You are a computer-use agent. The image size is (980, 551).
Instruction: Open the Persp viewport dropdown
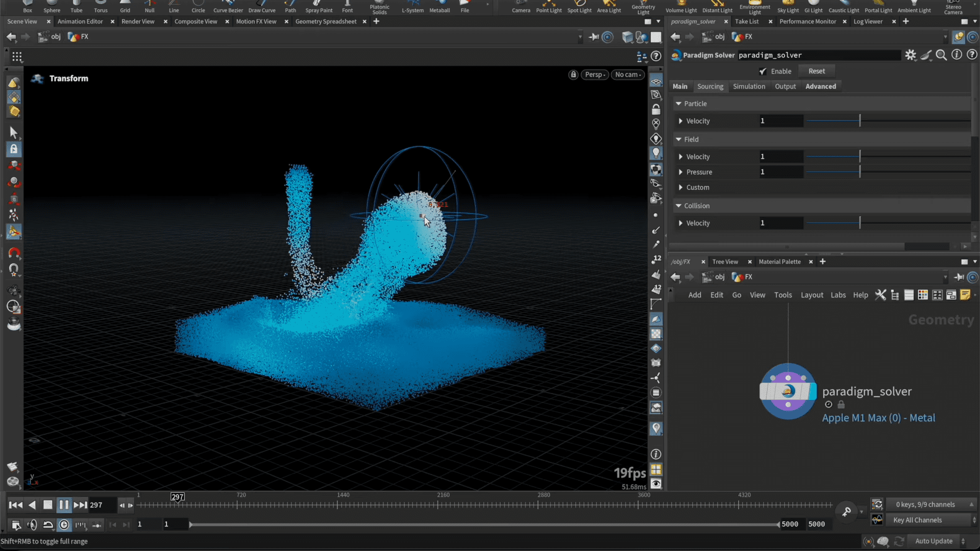595,74
